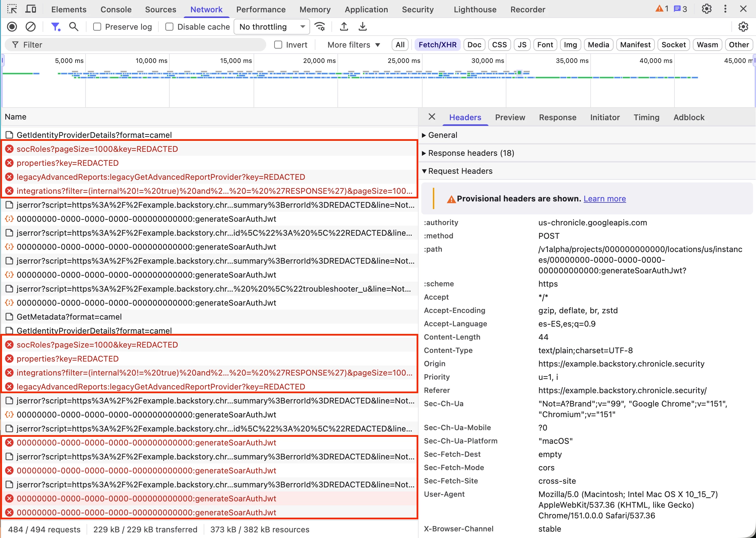The image size is (756, 538).
Task: Toggle the filter funnel icon
Action: [56, 27]
